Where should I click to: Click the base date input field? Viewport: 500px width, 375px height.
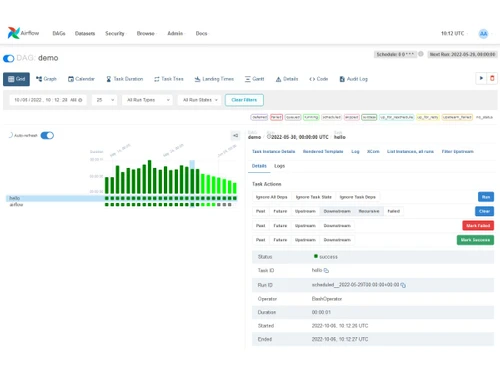pyautogui.click(x=48, y=100)
